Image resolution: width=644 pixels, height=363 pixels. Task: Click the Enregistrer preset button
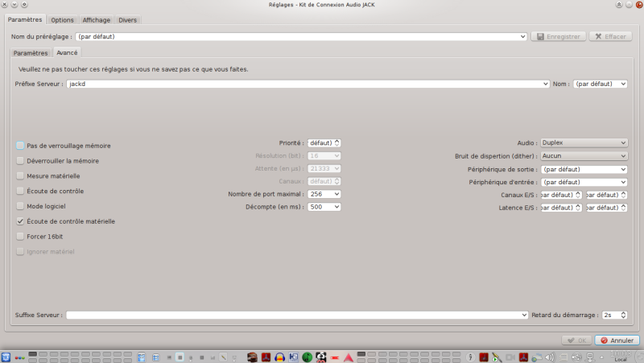(x=558, y=36)
